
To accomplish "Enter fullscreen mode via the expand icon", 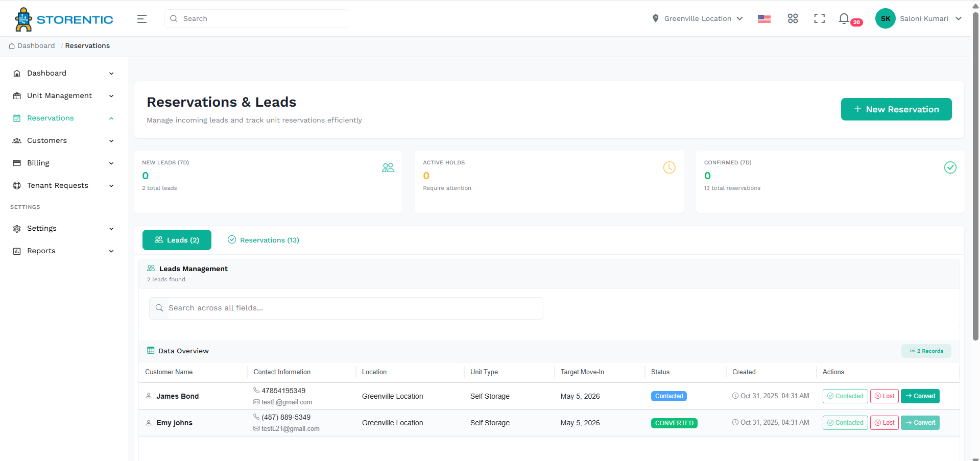I will click(819, 18).
